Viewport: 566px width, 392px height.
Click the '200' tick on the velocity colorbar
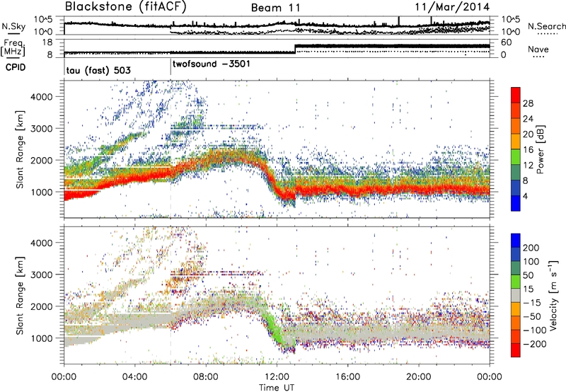point(531,248)
